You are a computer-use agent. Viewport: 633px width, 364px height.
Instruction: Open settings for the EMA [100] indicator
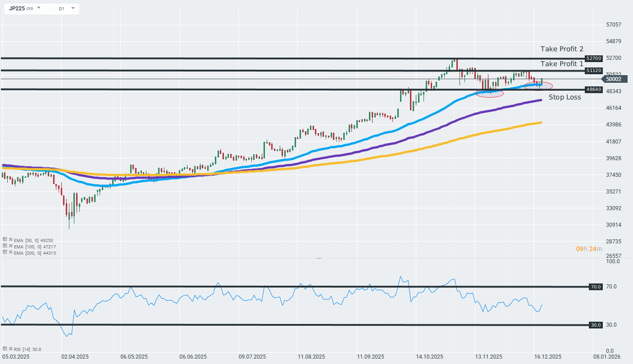[5, 247]
